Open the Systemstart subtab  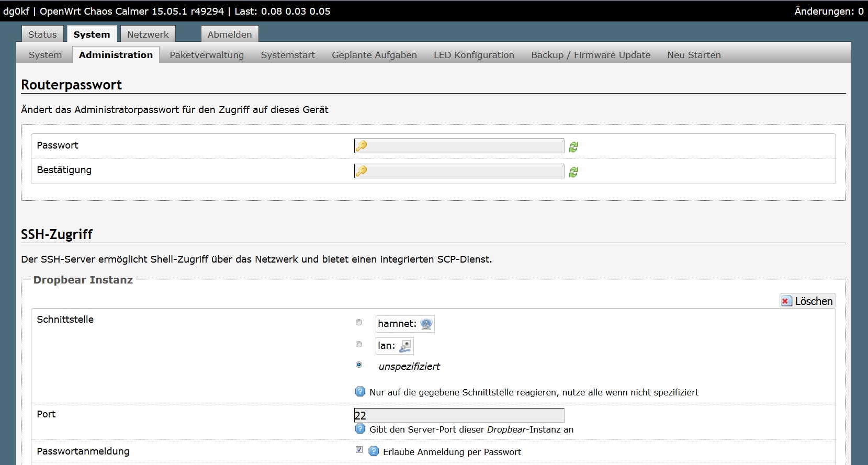(x=288, y=55)
